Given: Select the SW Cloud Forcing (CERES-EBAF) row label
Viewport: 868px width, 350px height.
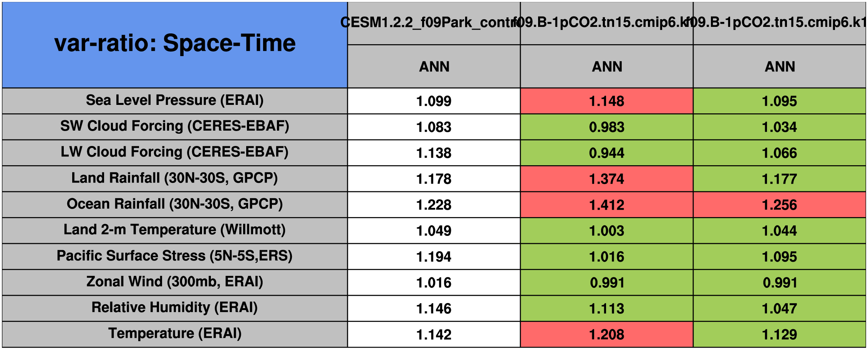Looking at the screenshot, I should click(175, 126).
